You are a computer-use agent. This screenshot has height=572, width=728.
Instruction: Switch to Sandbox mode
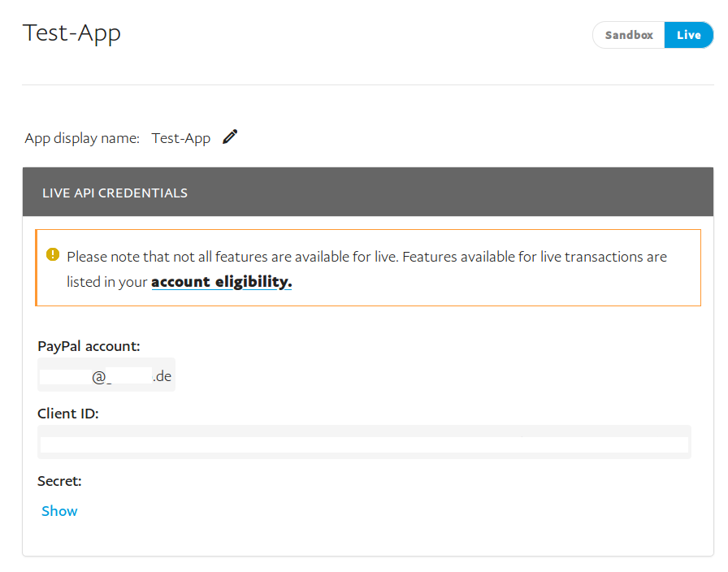(x=629, y=35)
